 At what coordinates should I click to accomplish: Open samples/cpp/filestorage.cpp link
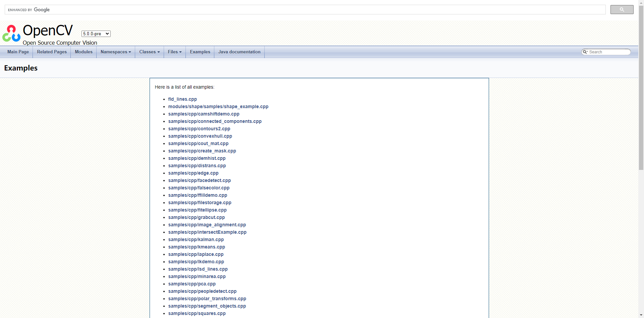coord(200,203)
